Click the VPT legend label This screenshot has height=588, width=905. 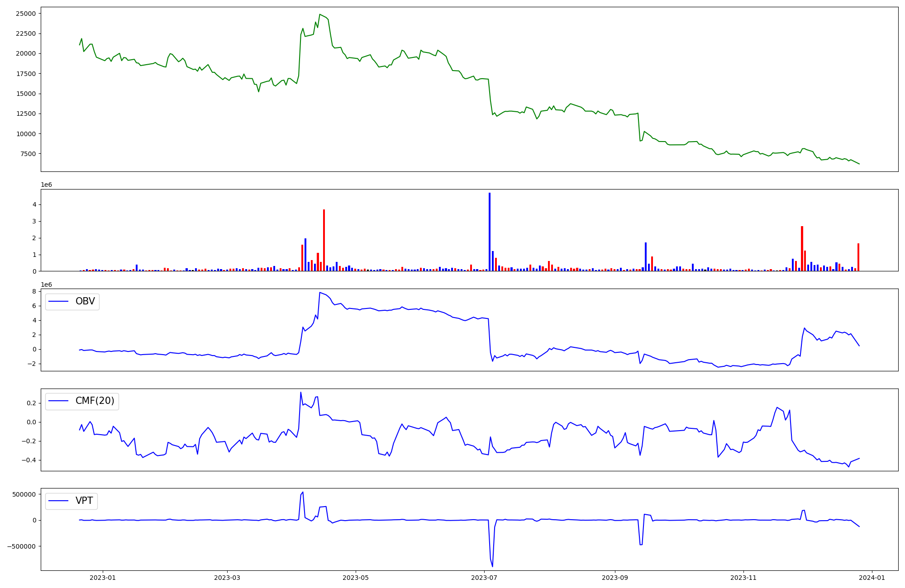coord(84,501)
